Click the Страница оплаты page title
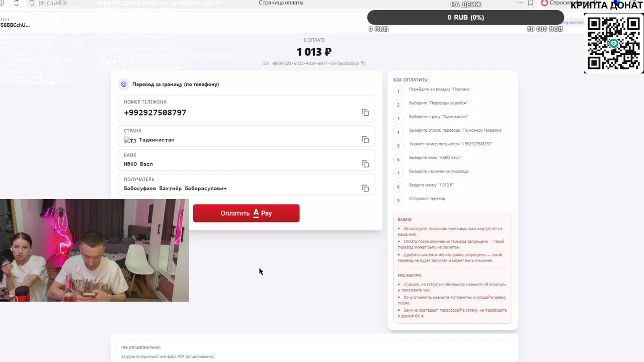Viewport: 644px width, 362px height. [x=281, y=3]
